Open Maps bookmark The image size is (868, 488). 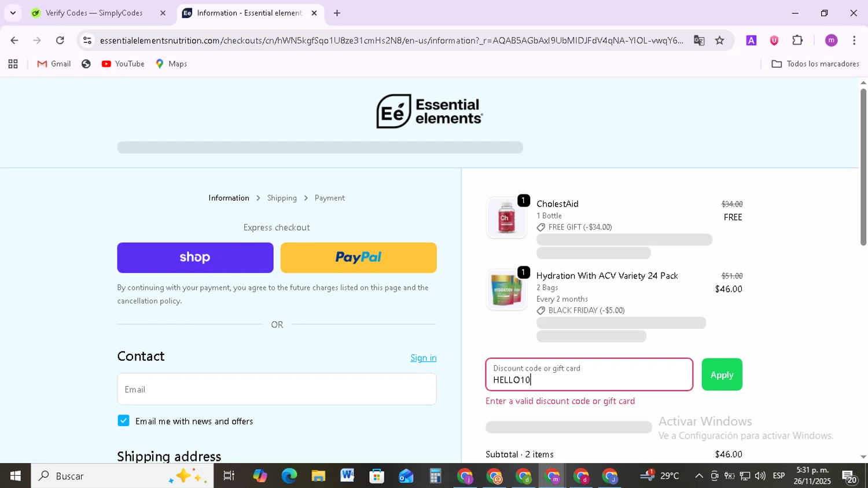tap(171, 64)
